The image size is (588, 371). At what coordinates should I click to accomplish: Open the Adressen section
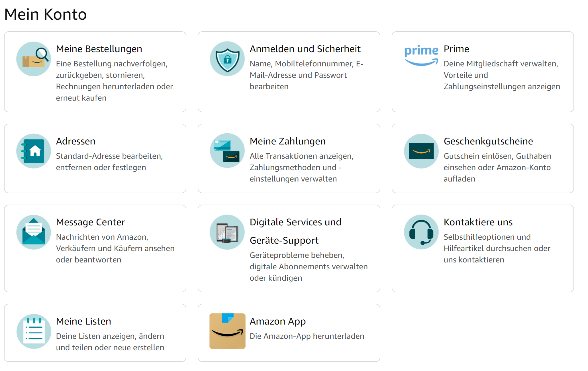coord(75,141)
